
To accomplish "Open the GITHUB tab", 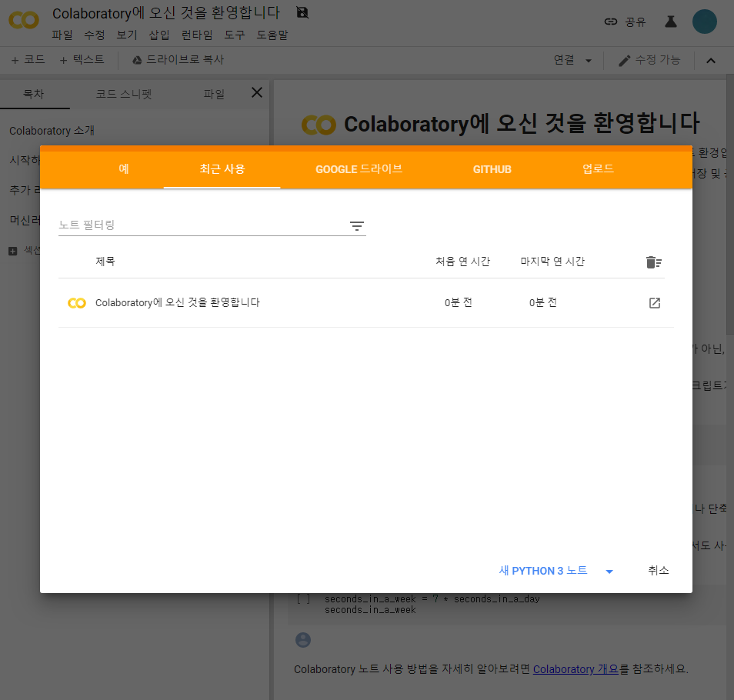I will [x=492, y=169].
